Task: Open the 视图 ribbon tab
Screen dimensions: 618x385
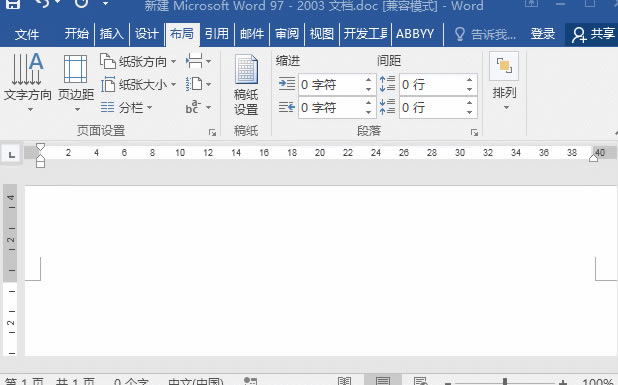Action: [322, 34]
